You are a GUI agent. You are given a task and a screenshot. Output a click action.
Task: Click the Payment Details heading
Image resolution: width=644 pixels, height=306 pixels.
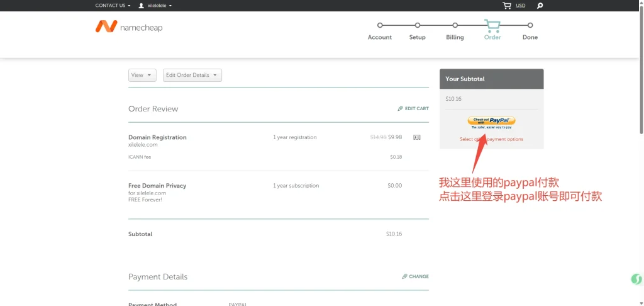point(158,277)
